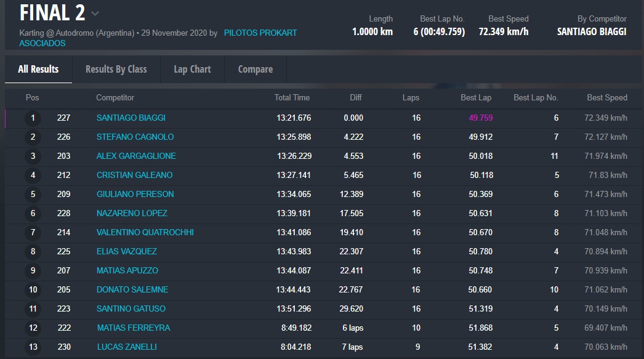Viewport: 644px width, 359px height.
Task: Click the Best Speed column header
Action: (x=606, y=97)
